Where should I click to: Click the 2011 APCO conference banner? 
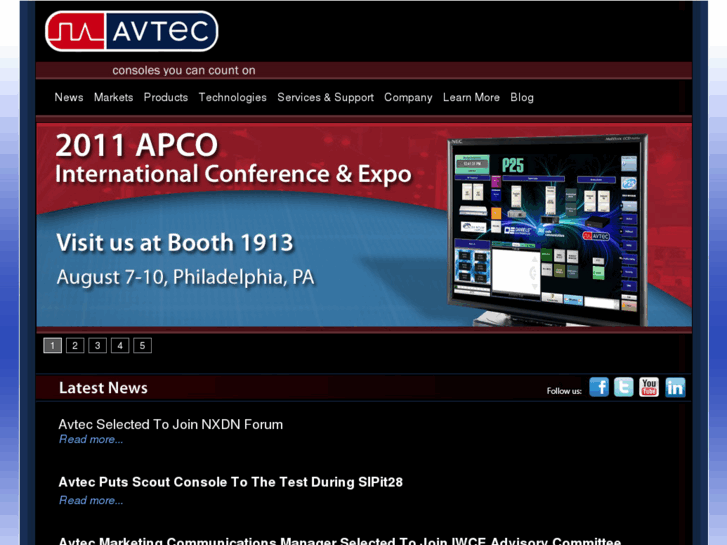pyautogui.click(x=364, y=225)
